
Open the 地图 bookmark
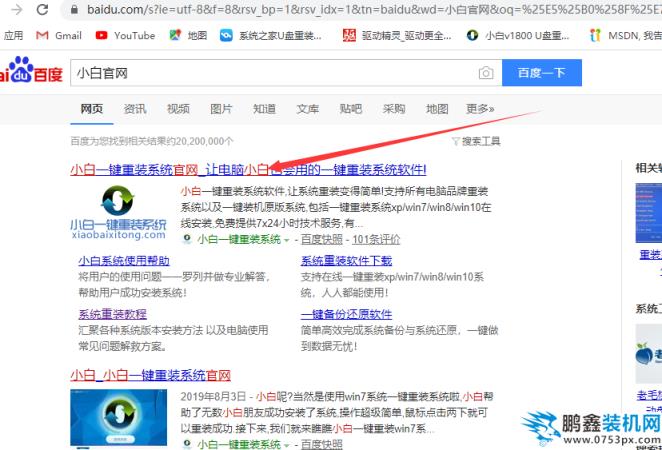click(x=188, y=35)
